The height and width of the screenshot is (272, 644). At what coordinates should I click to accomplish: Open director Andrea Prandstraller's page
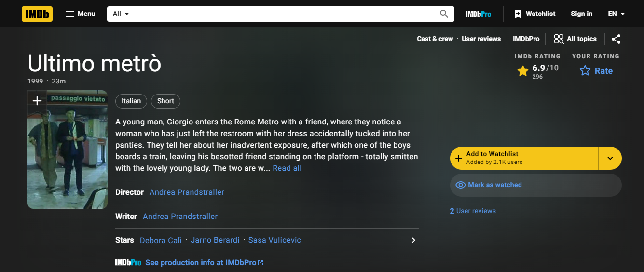[187, 192]
